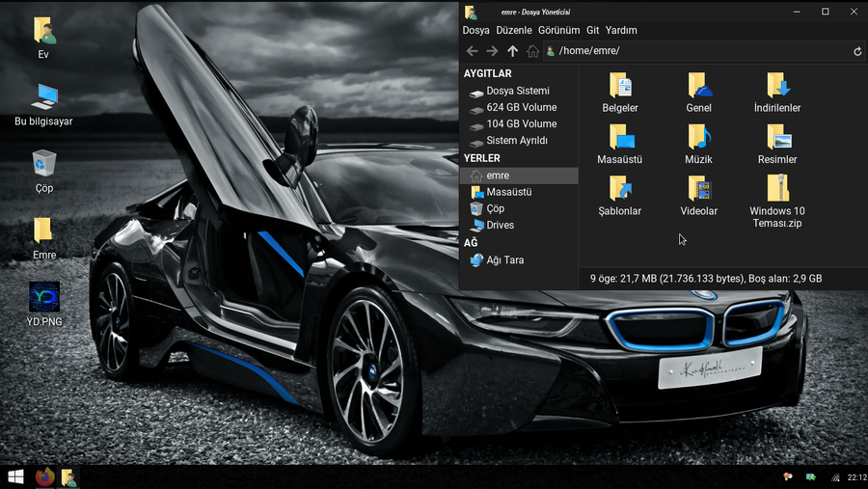
Task: Go back with the left arrow button
Action: point(472,51)
